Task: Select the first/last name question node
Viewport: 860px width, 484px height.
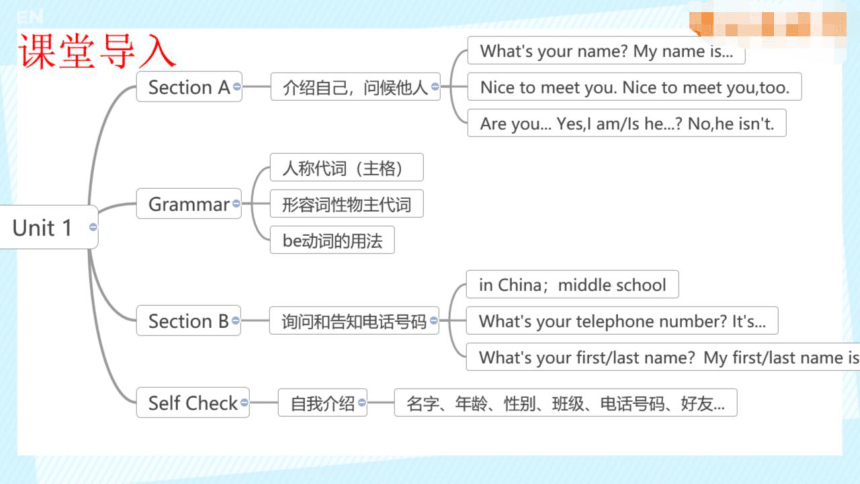Action: (x=663, y=357)
